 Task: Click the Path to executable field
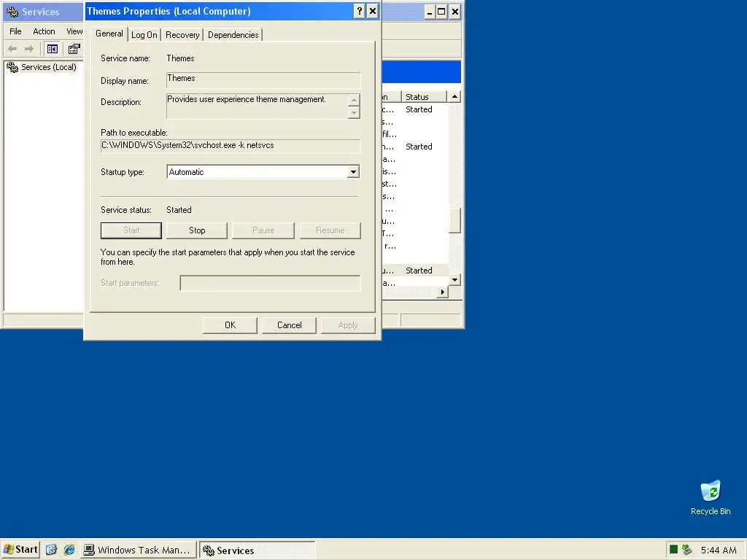pyautogui.click(x=231, y=146)
